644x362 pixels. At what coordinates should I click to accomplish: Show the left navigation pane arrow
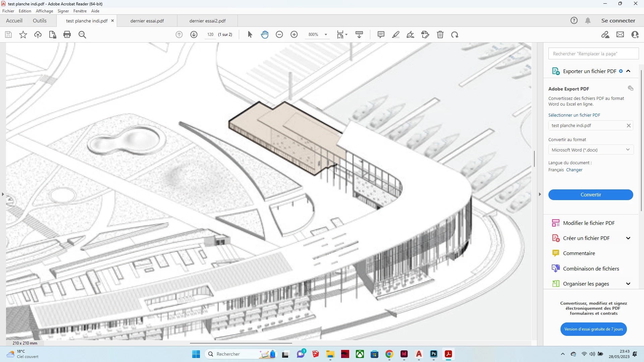(3, 194)
